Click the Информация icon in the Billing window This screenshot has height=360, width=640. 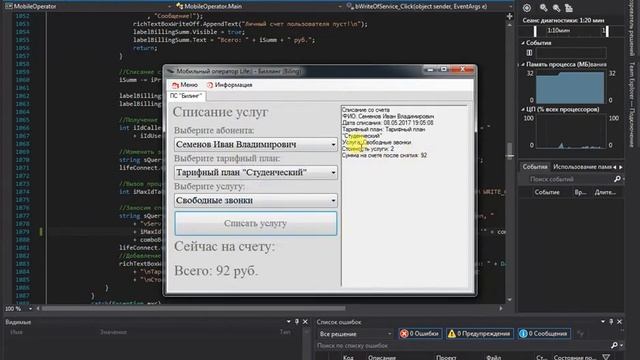click(210, 85)
